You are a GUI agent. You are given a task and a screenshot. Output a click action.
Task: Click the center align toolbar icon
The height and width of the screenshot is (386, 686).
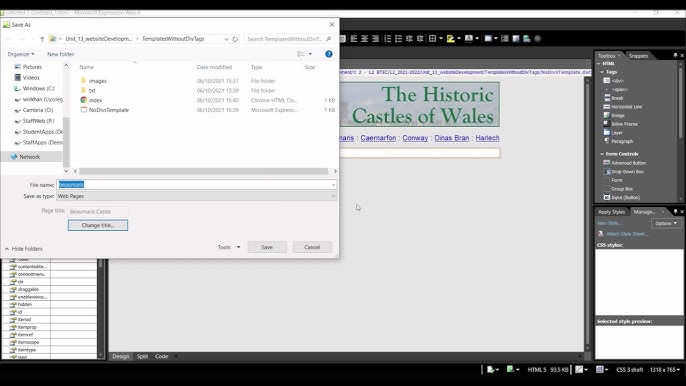364,39
